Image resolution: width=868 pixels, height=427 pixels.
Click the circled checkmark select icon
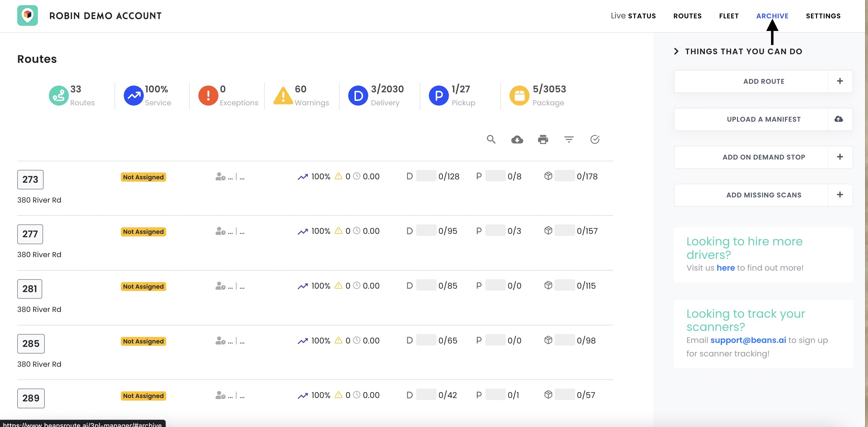pyautogui.click(x=595, y=139)
